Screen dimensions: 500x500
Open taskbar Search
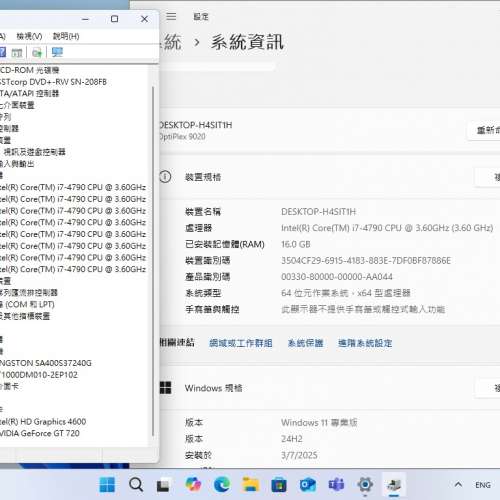coord(136,485)
